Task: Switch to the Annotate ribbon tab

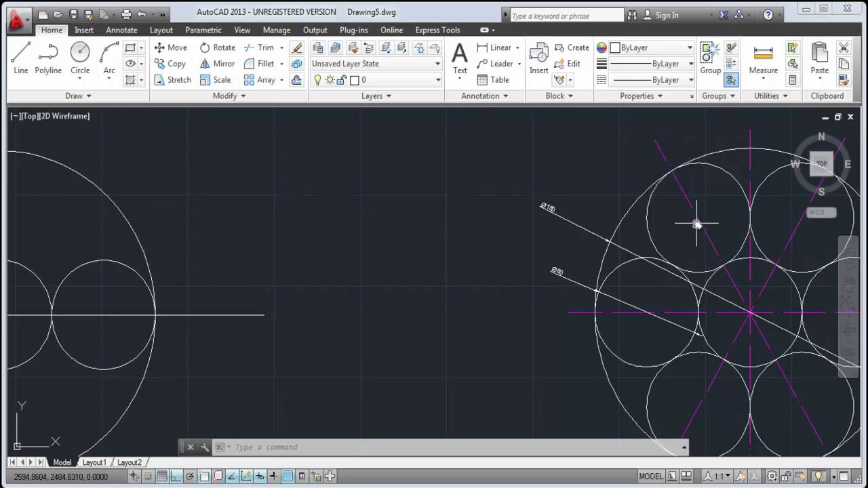Action: [121, 30]
